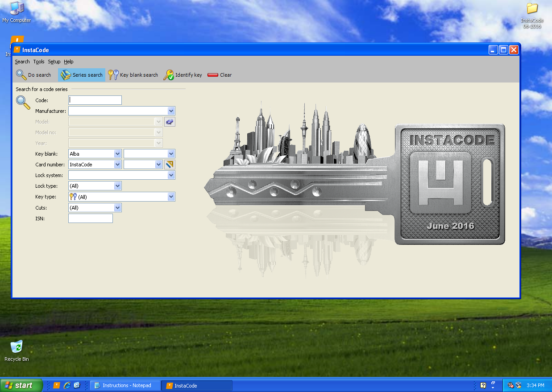The height and width of the screenshot is (392, 552).
Task: Click the 'Lock type:' label
Action: (47, 186)
